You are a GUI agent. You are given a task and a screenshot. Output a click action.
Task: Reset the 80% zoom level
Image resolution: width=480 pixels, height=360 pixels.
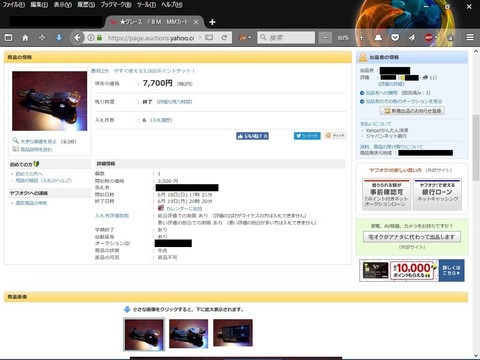point(343,38)
